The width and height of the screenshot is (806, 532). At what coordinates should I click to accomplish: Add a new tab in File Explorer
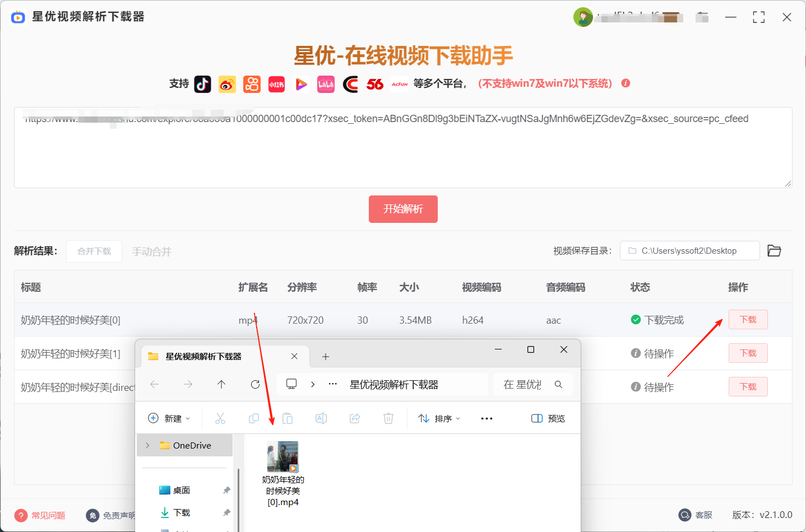click(x=326, y=356)
